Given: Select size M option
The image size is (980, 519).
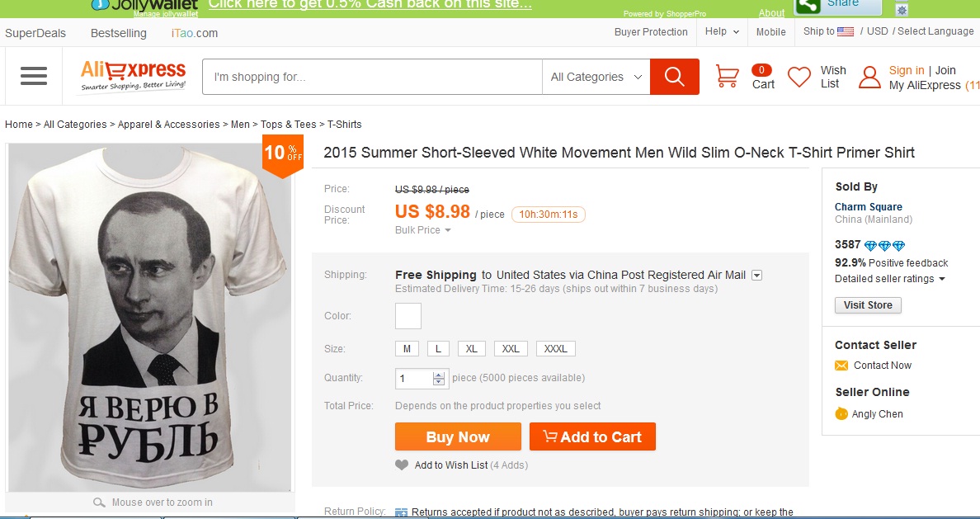Looking at the screenshot, I should 407,349.
